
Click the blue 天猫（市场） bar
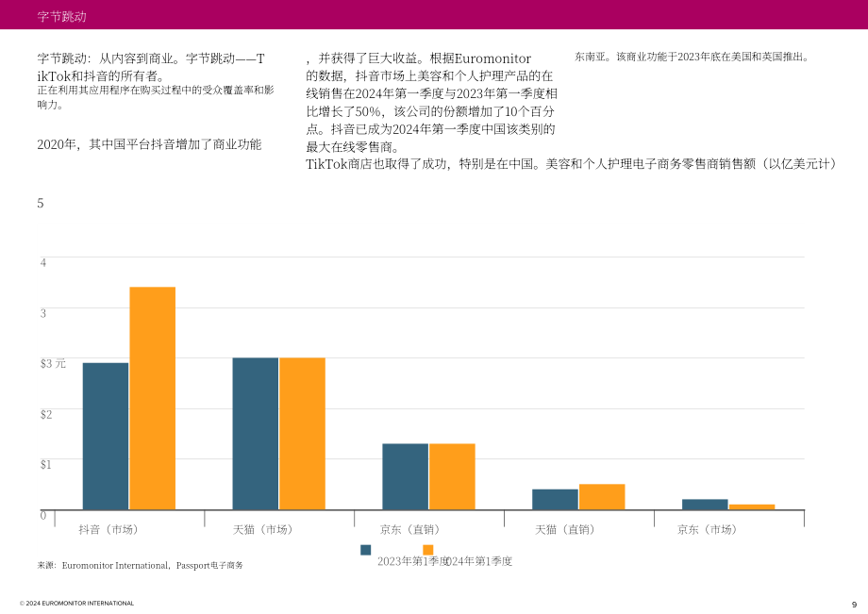click(255, 434)
